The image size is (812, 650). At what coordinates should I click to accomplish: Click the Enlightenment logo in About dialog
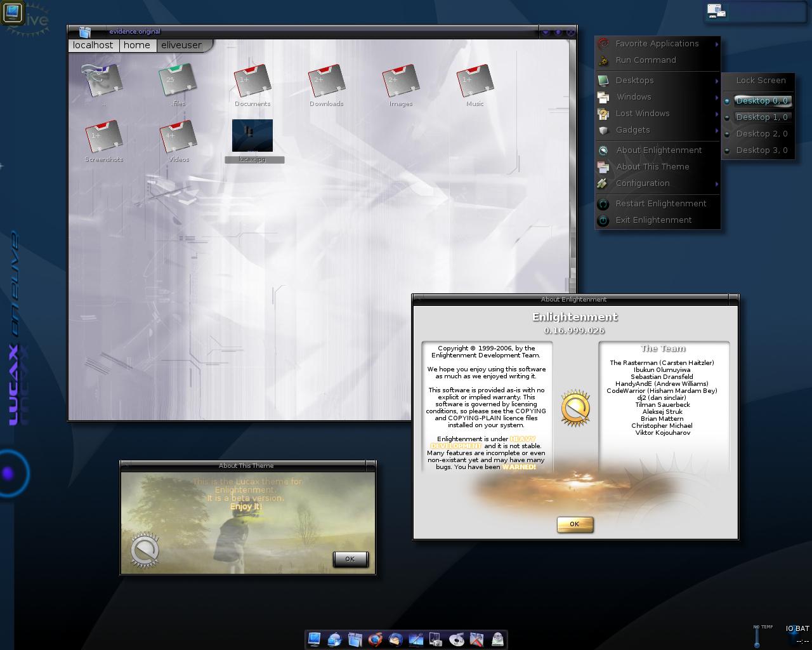575,408
